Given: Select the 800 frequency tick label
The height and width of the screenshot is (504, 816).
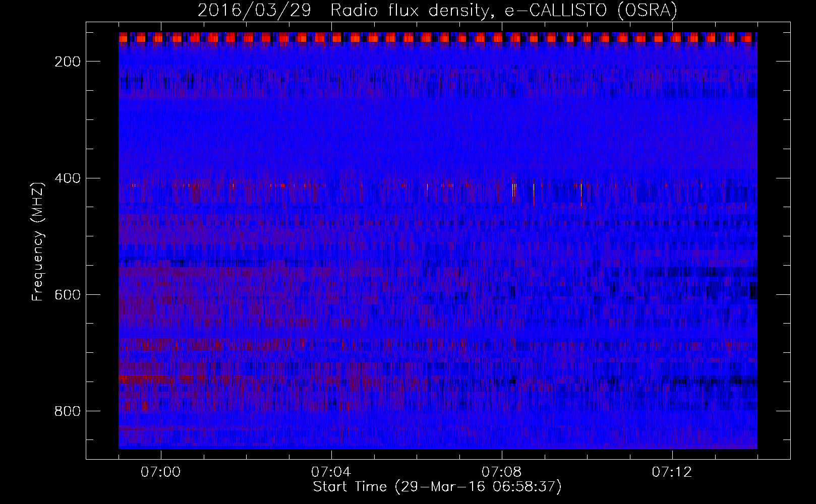Looking at the screenshot, I should pyautogui.click(x=68, y=411).
